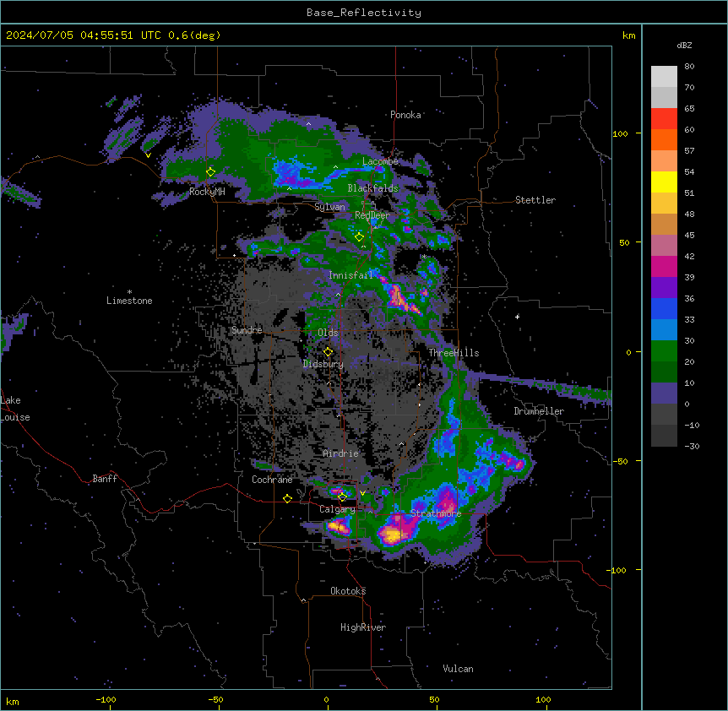Click the Red Deer city label
728x711 pixels.
click(x=372, y=215)
